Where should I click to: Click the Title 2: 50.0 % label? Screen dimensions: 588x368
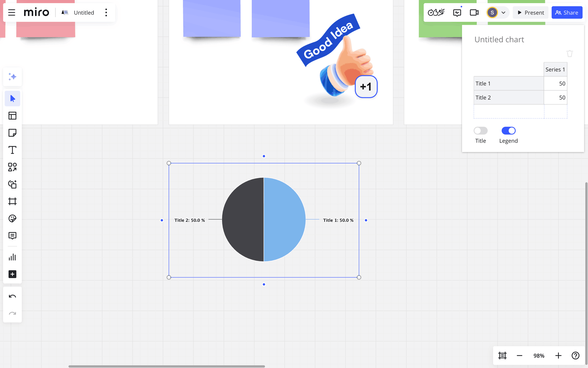(190, 220)
